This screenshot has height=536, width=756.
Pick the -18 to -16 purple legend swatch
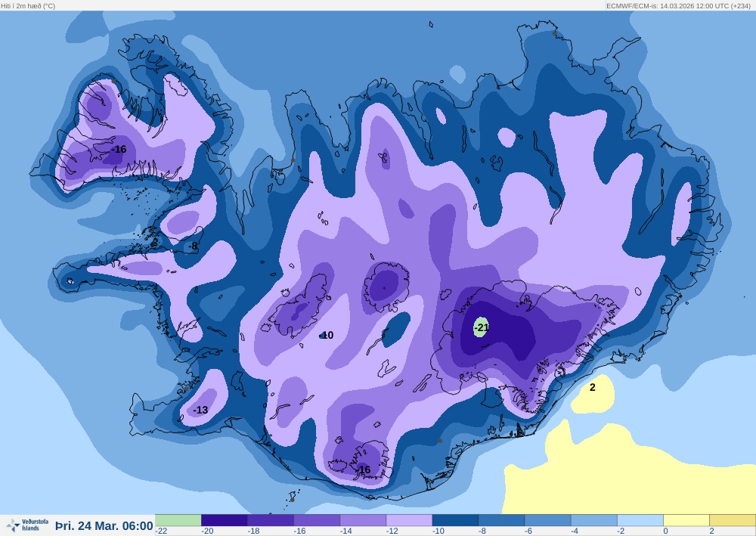[271, 520]
